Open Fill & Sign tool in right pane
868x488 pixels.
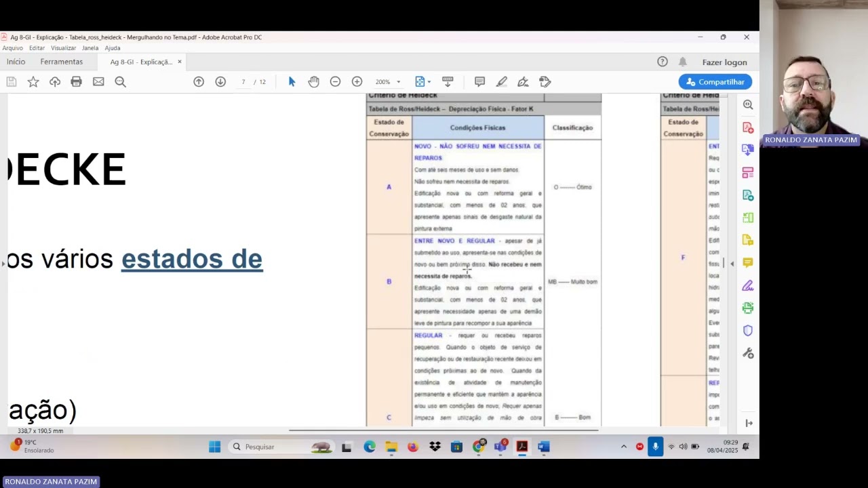(748, 285)
